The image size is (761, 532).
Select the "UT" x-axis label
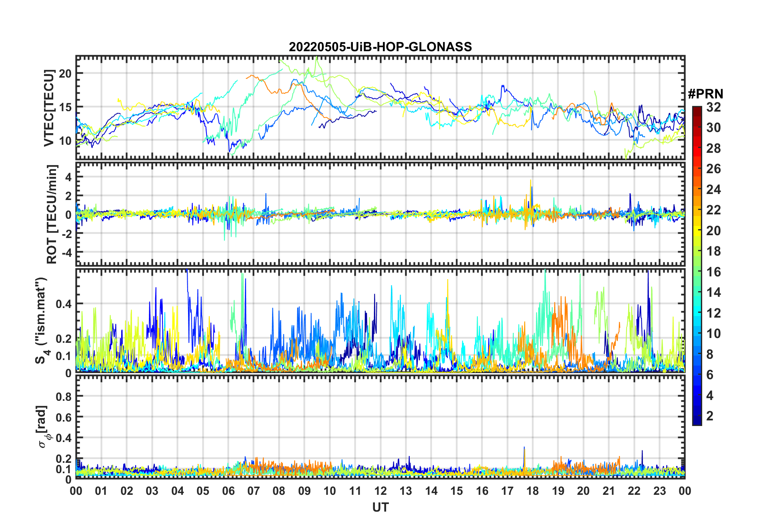pyautogui.click(x=380, y=508)
